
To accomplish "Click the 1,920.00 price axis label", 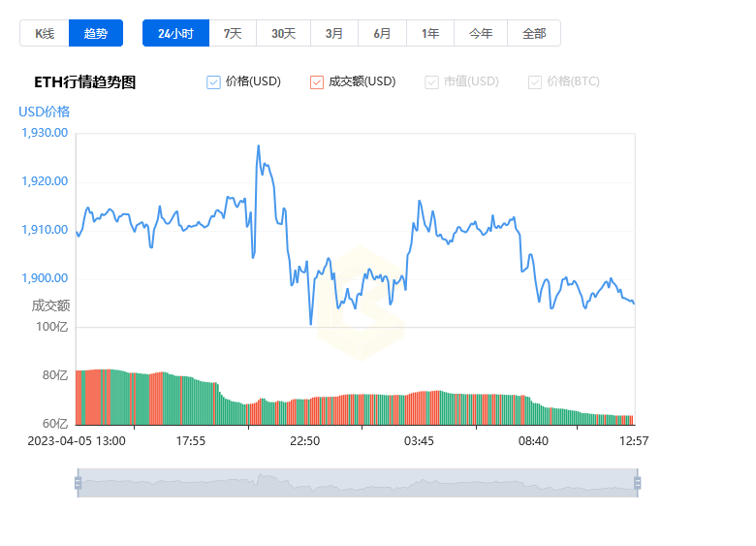I will click(45, 181).
